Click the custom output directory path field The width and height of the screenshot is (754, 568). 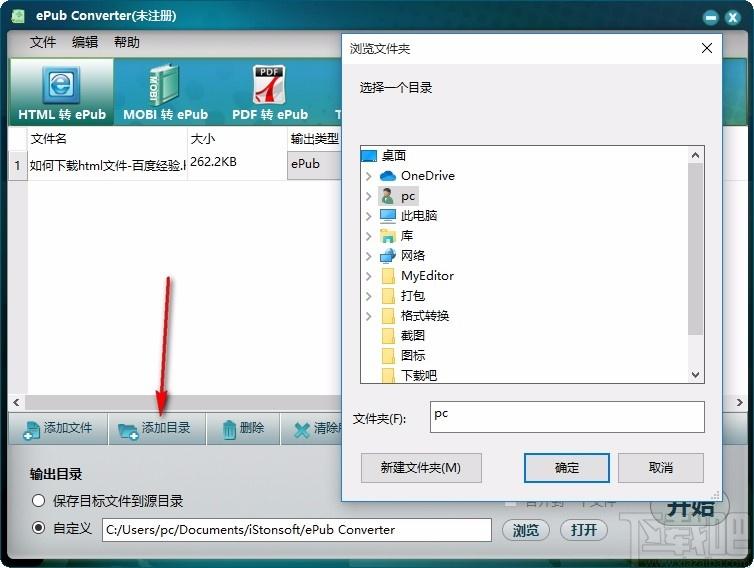click(x=297, y=530)
